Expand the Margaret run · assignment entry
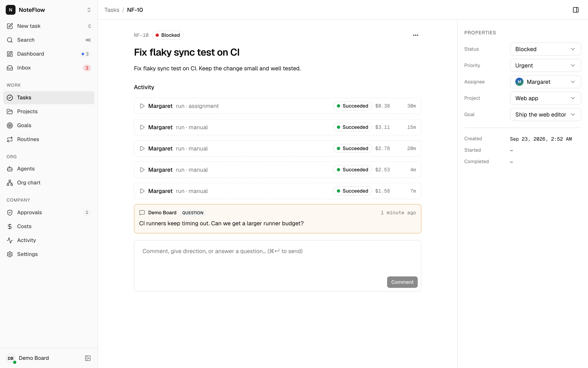588x368 pixels. pyautogui.click(x=277, y=106)
